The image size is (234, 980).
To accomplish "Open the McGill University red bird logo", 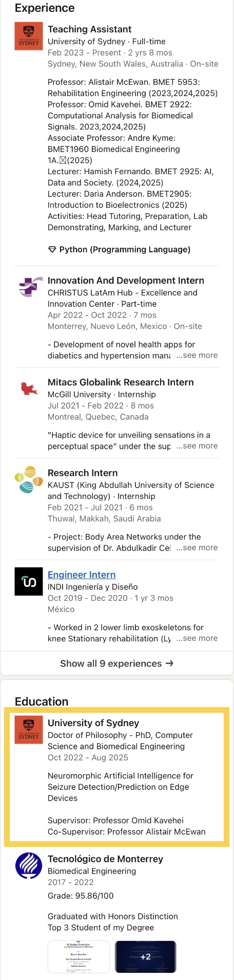I will point(29,389).
